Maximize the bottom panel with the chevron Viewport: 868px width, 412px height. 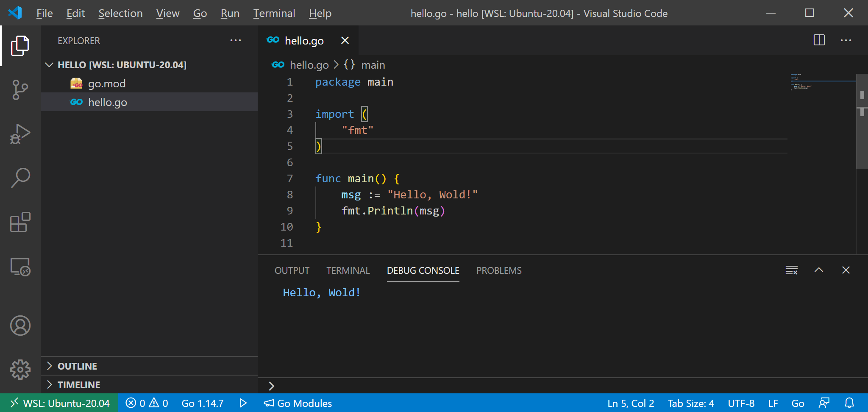coord(819,270)
